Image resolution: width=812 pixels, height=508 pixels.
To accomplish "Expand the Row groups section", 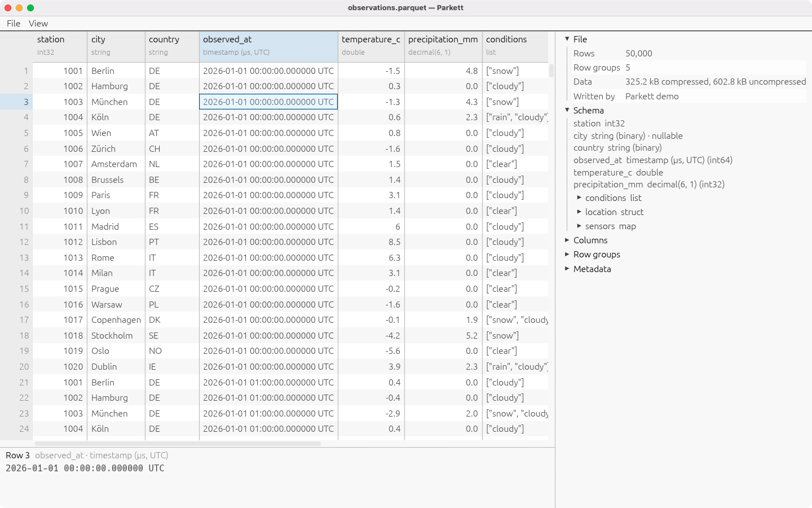I will click(567, 254).
